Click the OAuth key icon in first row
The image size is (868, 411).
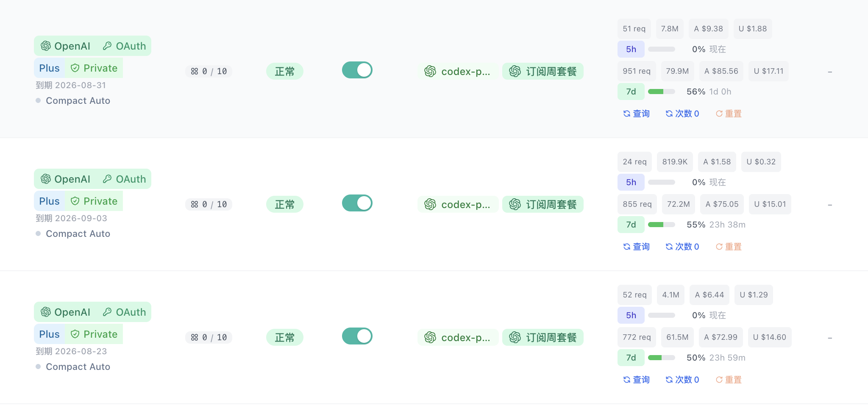pos(107,46)
